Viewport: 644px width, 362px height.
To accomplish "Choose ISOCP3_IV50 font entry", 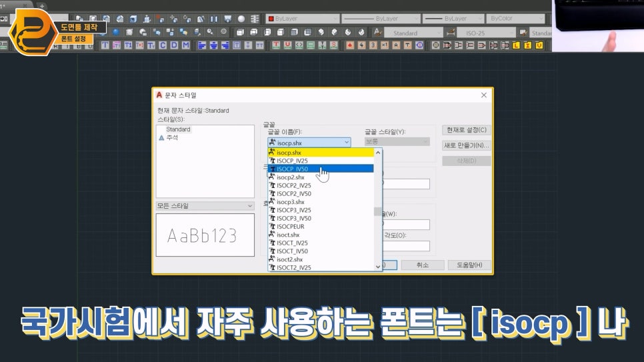I will click(x=321, y=218).
